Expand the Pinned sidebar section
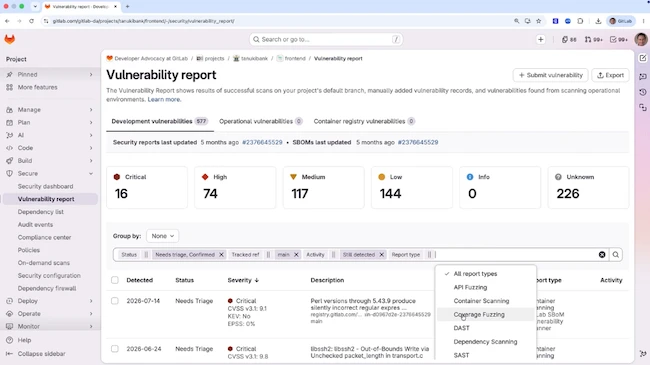This screenshot has height=365, width=650. [x=50, y=75]
